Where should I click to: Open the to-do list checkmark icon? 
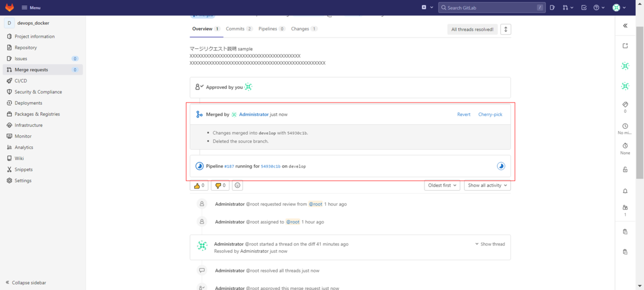584,8
